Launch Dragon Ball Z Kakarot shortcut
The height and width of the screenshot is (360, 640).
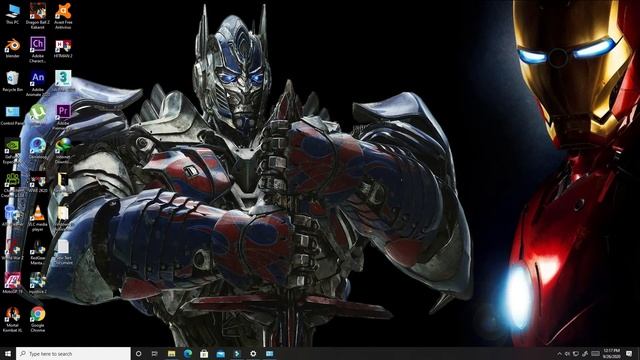pyautogui.click(x=38, y=16)
